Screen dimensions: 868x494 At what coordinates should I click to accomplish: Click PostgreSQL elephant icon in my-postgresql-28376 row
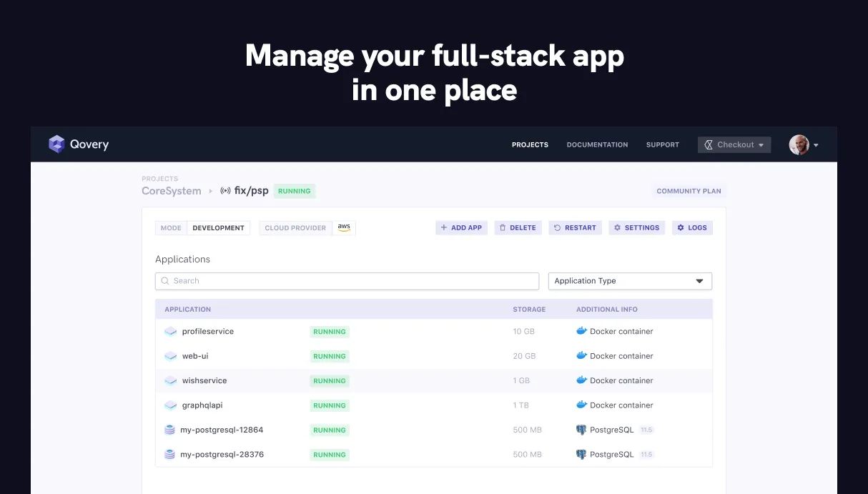tap(581, 455)
